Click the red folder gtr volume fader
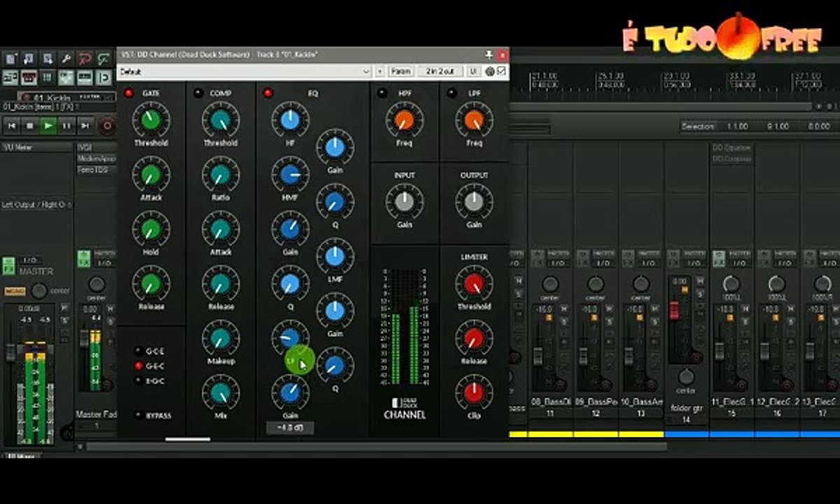The height and width of the screenshot is (504, 840). coord(675,309)
